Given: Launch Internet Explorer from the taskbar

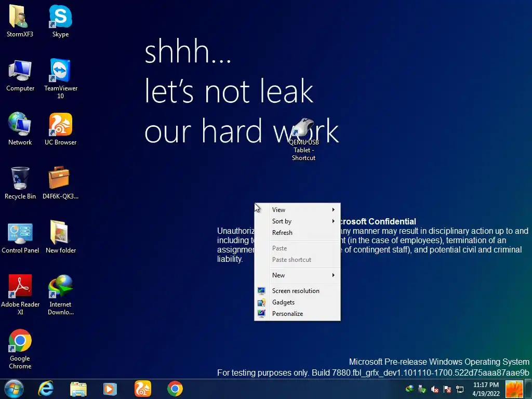Looking at the screenshot, I should (46, 389).
